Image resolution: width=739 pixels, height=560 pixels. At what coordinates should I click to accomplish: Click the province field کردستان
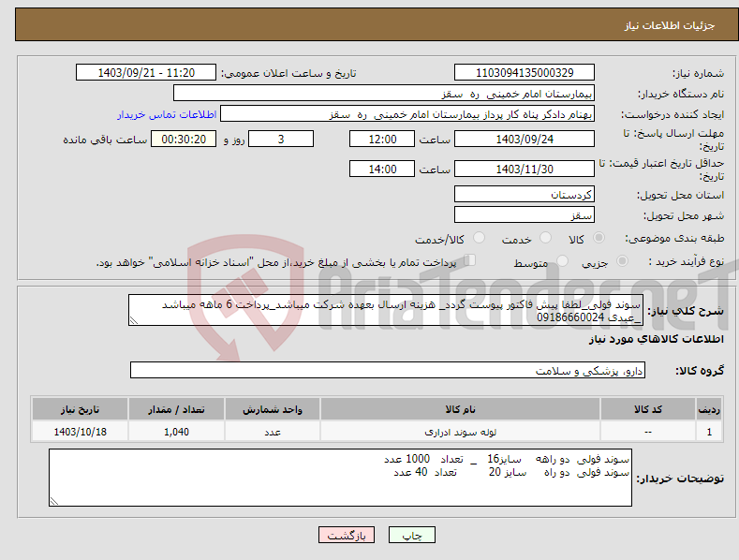(x=525, y=194)
